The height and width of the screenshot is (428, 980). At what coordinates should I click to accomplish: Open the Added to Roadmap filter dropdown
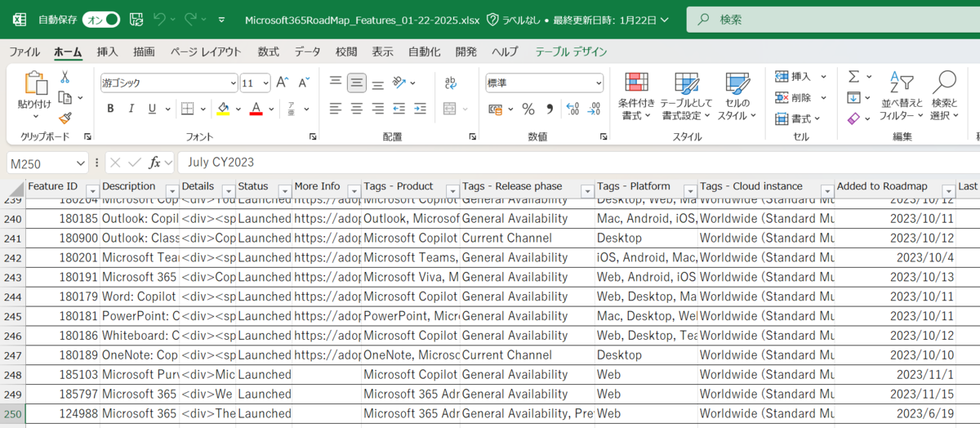click(948, 191)
